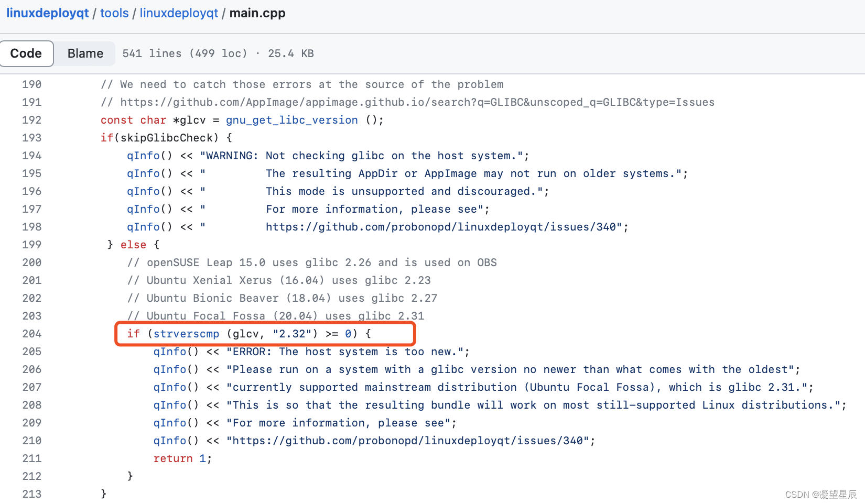Viewport: 865px width, 504px height.
Task: Select line number 212
Action: pos(31,476)
